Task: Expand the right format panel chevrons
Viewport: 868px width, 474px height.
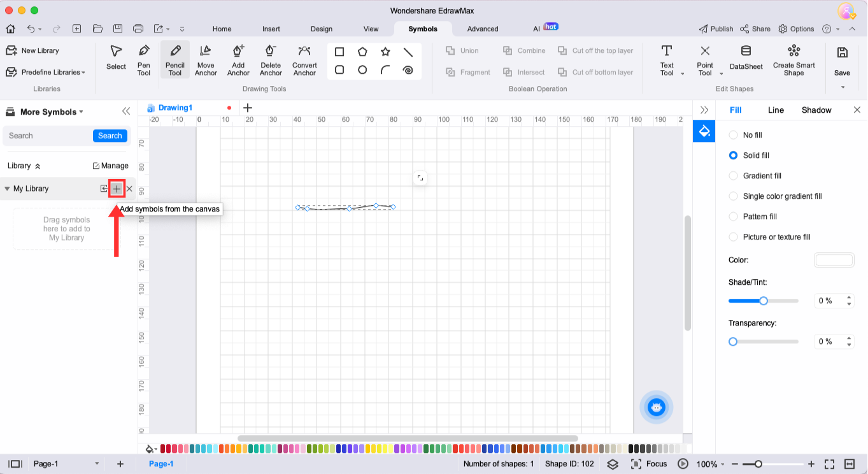Action: [704, 110]
